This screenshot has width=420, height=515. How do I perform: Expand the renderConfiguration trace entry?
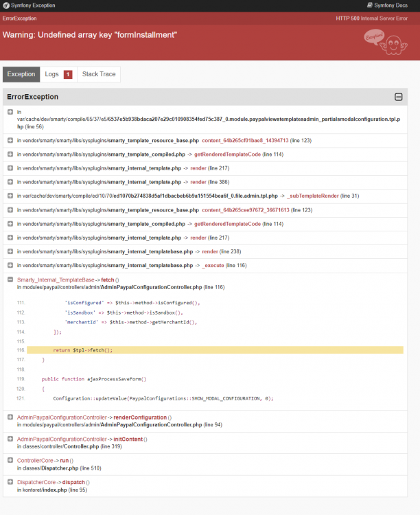click(x=10, y=417)
